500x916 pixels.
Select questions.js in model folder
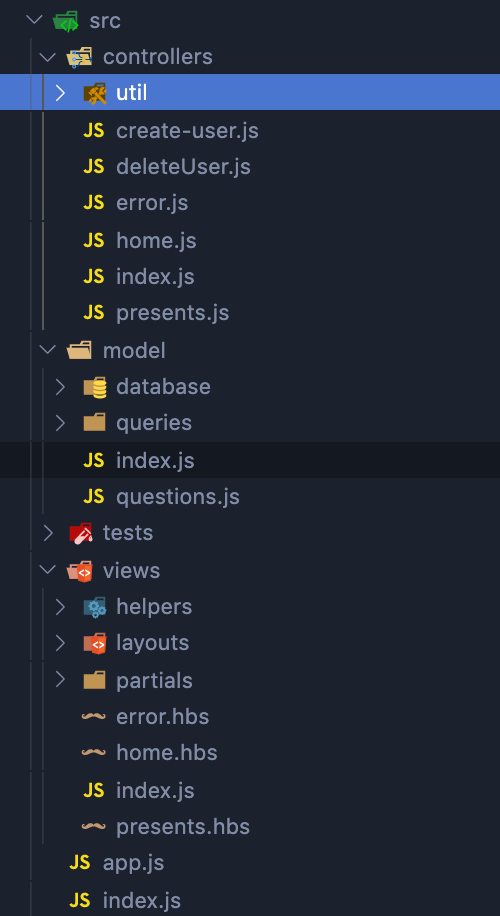(178, 497)
